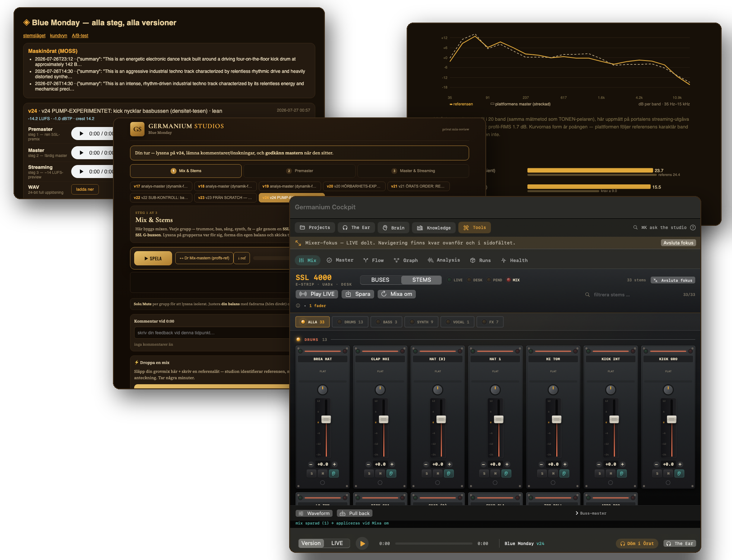Screen dimensions: 732x560
Task: Open the kundvyn link
Action: (x=59, y=36)
